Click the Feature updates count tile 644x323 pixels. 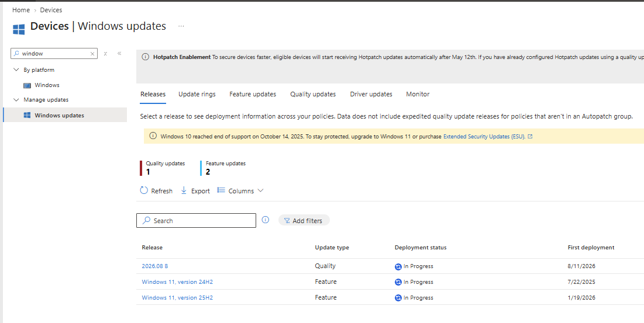[223, 168]
